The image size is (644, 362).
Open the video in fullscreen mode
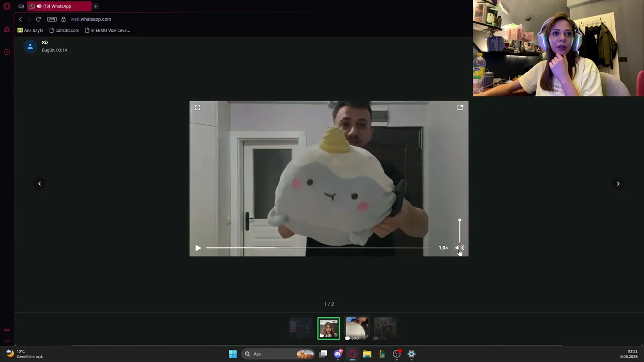tap(198, 108)
